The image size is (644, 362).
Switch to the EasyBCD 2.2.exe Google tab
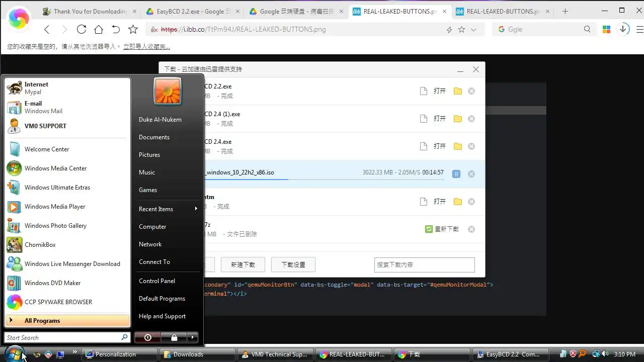click(x=192, y=11)
